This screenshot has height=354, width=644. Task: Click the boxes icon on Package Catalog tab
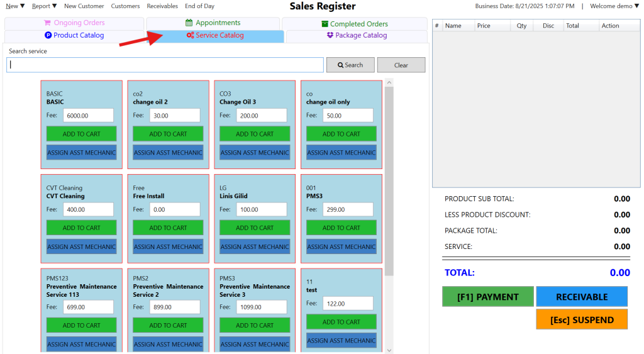click(x=330, y=35)
